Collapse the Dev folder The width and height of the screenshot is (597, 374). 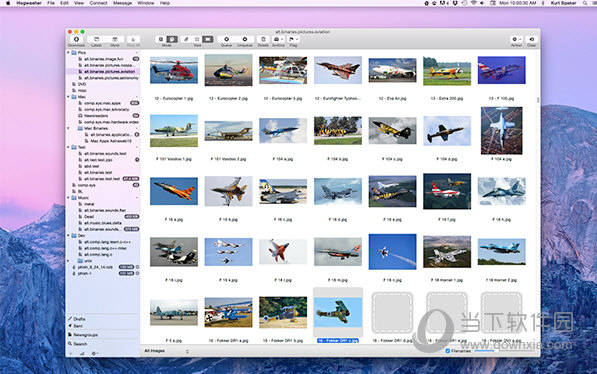(x=69, y=235)
